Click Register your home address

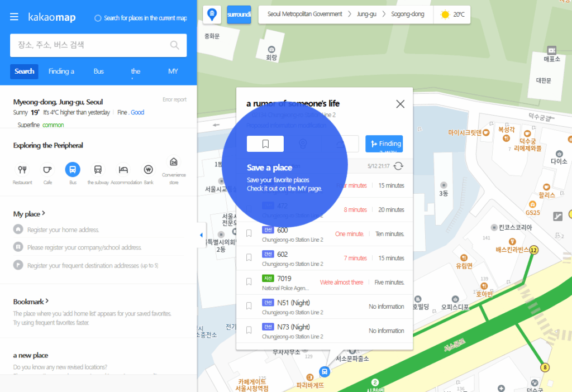click(63, 230)
